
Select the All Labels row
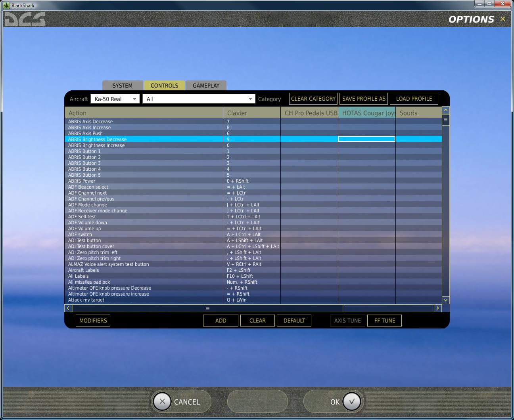(253, 276)
